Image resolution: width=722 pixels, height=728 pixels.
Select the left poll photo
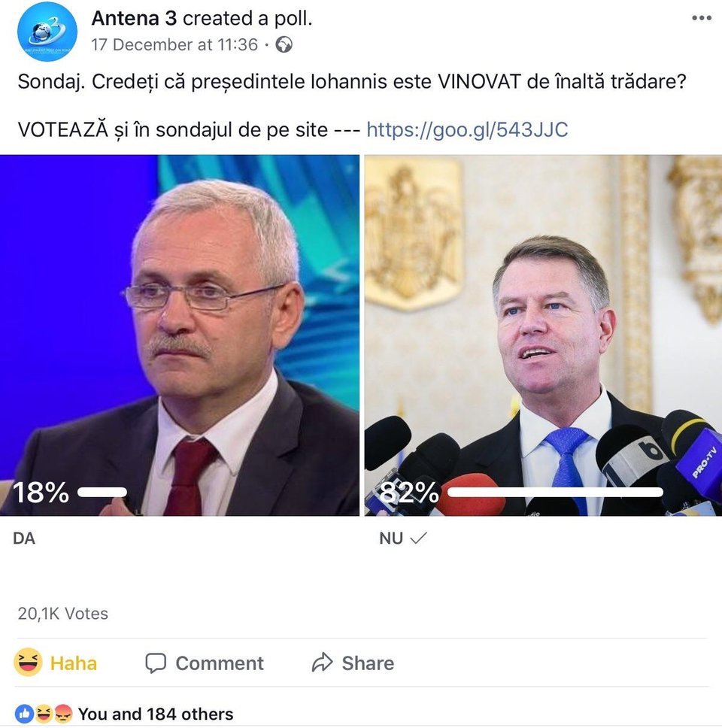(180, 335)
